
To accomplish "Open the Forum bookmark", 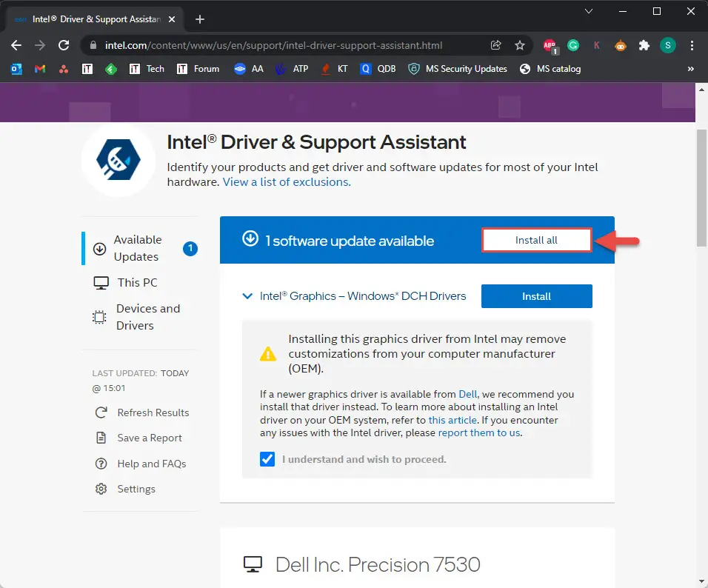I will tap(198, 69).
